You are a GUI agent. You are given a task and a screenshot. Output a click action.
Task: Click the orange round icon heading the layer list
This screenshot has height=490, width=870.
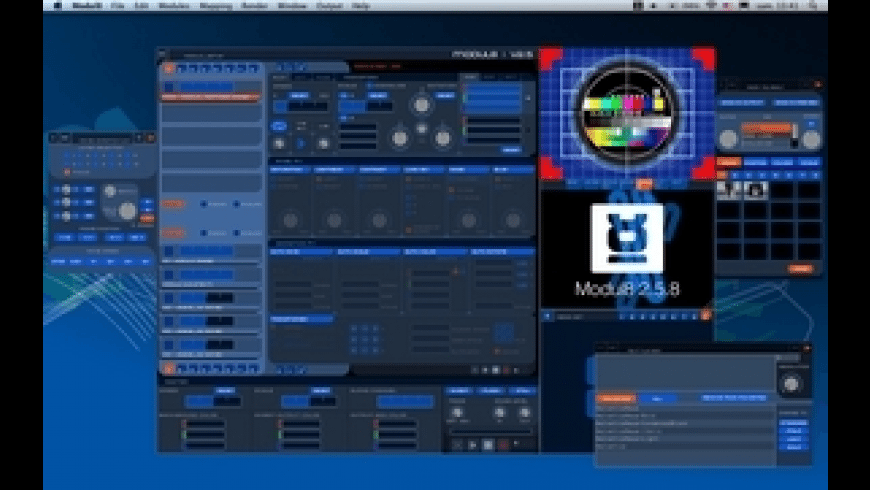pyautogui.click(x=168, y=69)
